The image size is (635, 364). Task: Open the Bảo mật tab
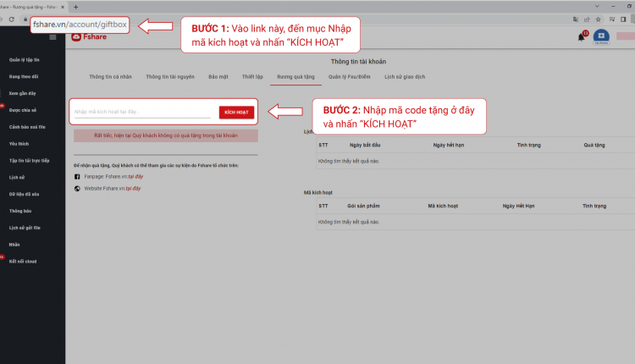click(x=218, y=76)
